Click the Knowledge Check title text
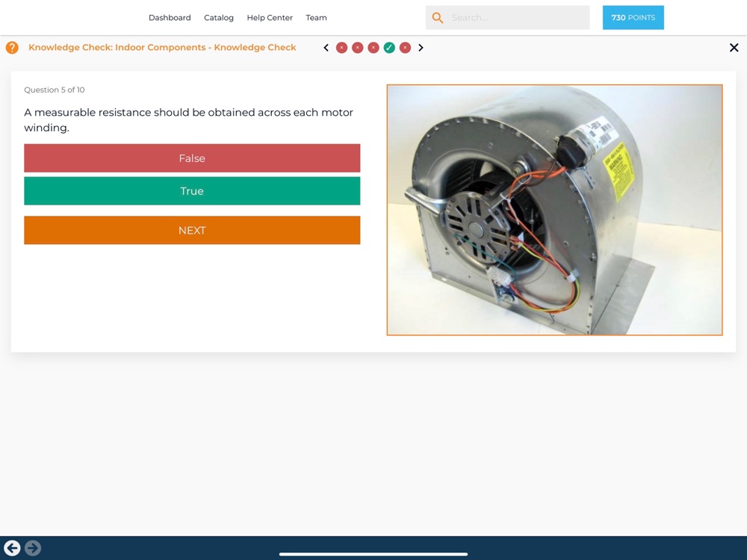Viewport: 747px width, 560px height. 162,47
